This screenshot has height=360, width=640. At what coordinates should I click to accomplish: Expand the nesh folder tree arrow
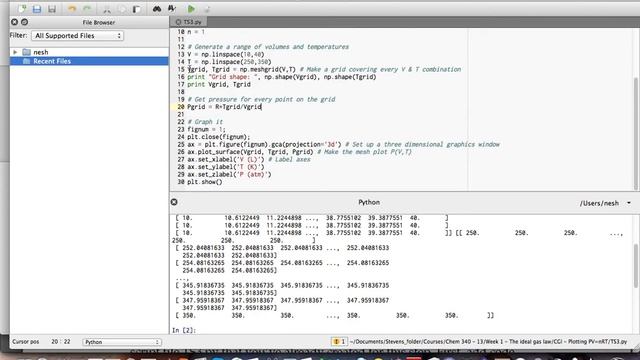15,52
